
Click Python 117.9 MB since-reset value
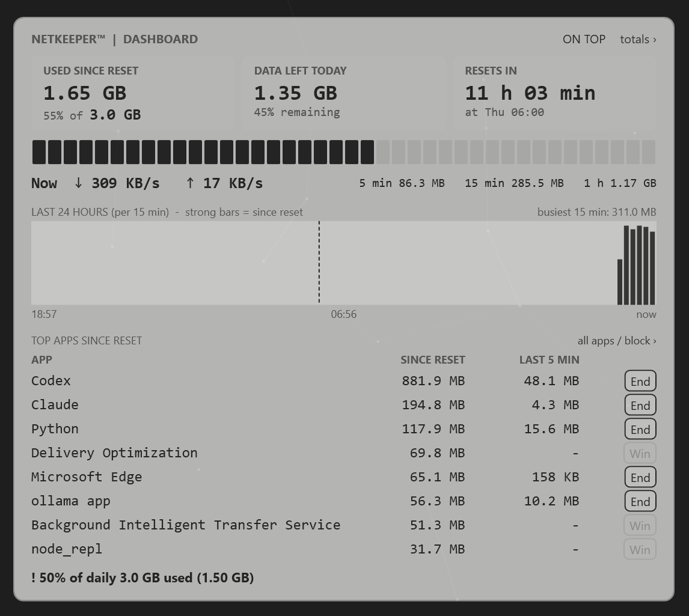[x=433, y=429]
